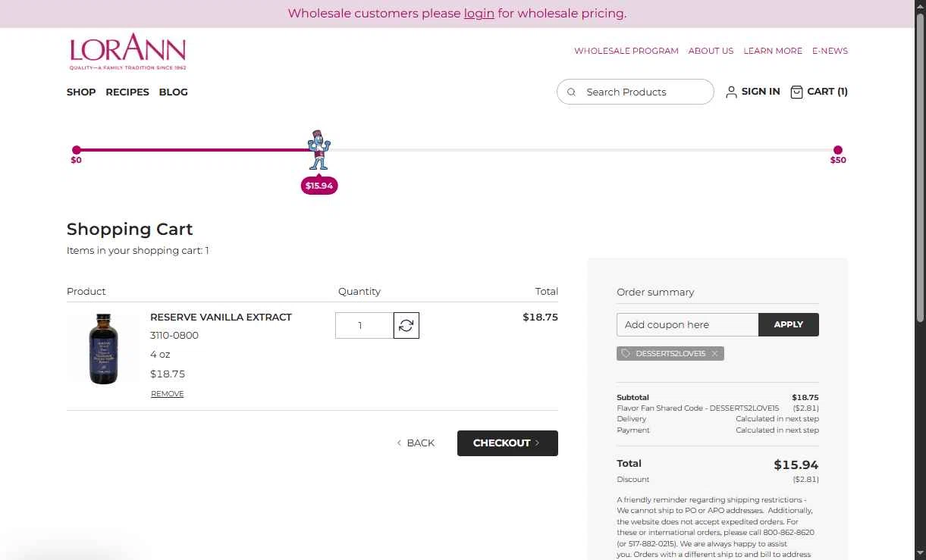Click the Shopping Cart heading
Image resolution: width=926 pixels, height=560 pixels.
point(130,230)
